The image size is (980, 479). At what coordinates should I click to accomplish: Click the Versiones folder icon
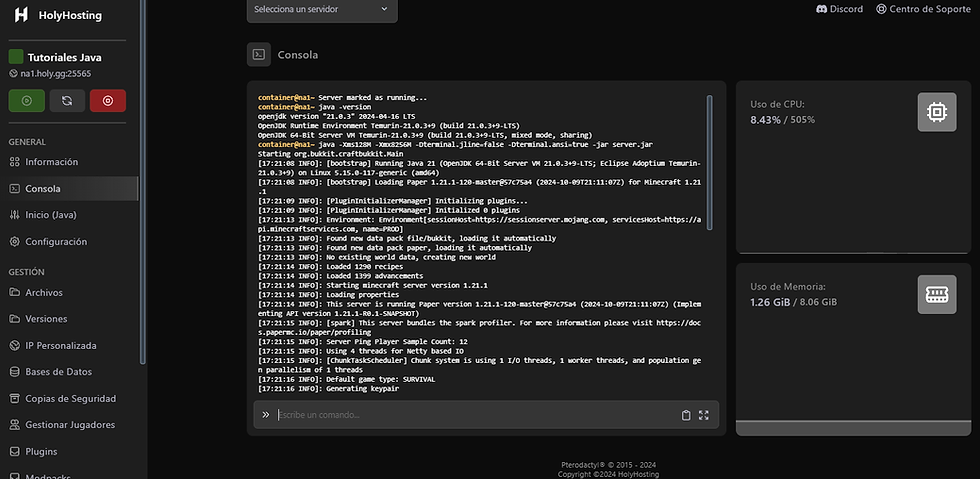[x=14, y=319]
